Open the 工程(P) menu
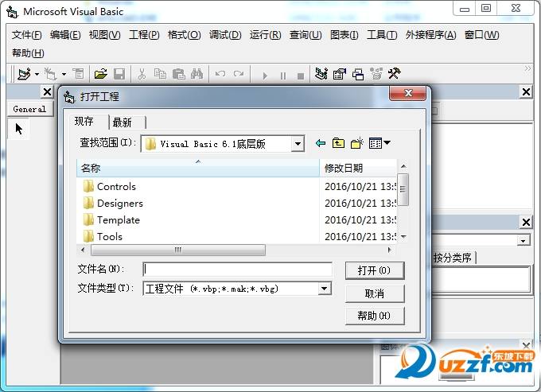541x392 pixels. click(x=144, y=35)
